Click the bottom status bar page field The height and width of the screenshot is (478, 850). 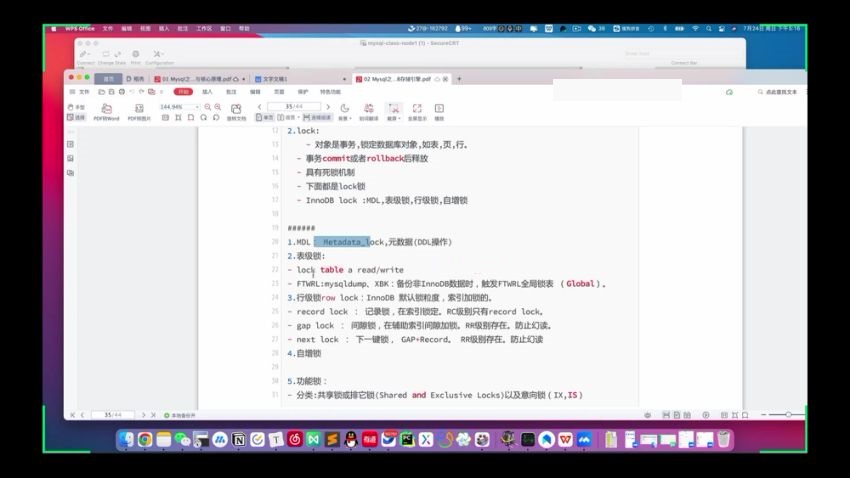click(113, 415)
